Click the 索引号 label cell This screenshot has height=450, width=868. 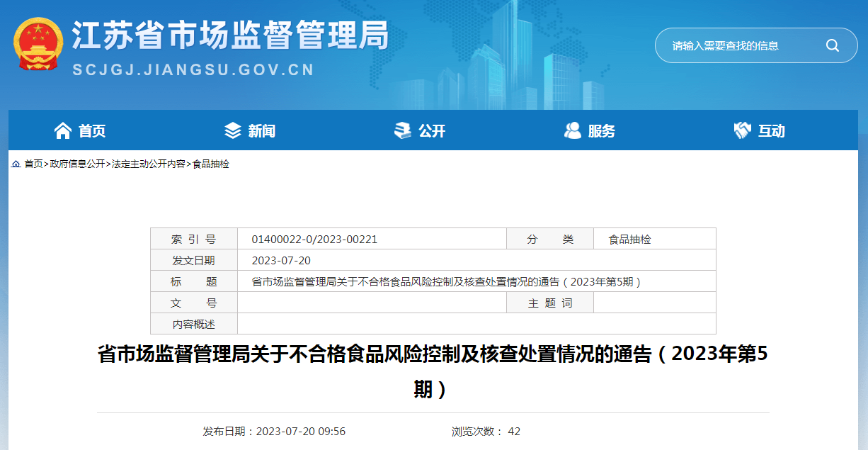click(194, 239)
